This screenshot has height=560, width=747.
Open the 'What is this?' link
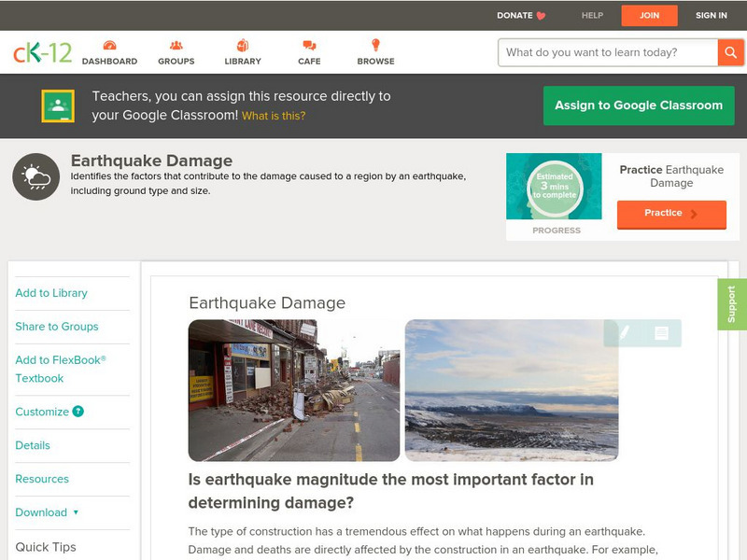click(x=275, y=114)
